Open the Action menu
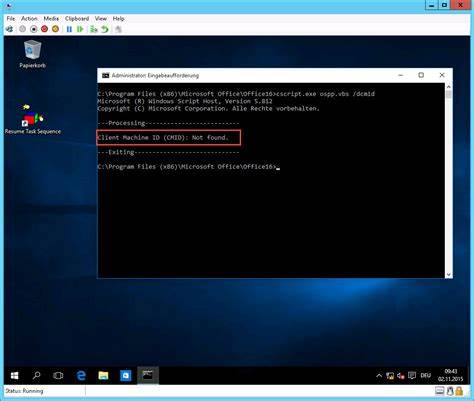474x401 pixels. 29,19
